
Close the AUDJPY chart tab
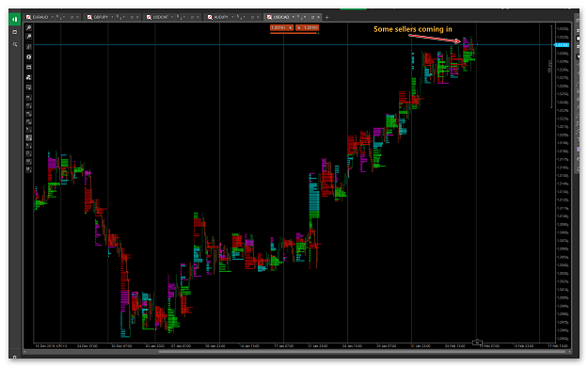click(258, 17)
